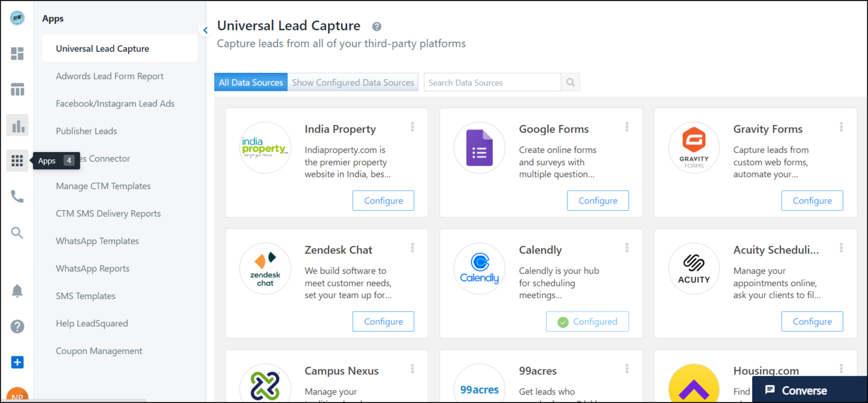Click the search magnifier button beside search box
This screenshot has width=868, height=403.
point(570,83)
